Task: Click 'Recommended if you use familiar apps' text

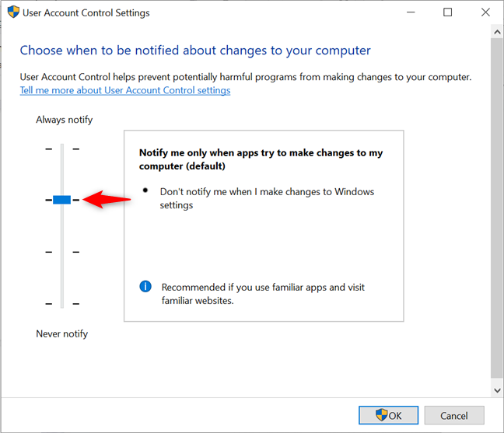Action: pyautogui.click(x=263, y=294)
